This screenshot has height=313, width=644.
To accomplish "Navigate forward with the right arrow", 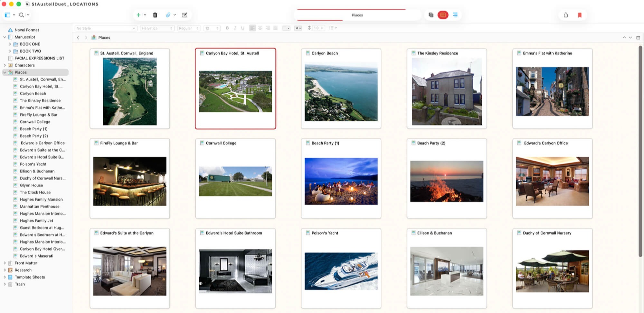I will pyautogui.click(x=86, y=38).
